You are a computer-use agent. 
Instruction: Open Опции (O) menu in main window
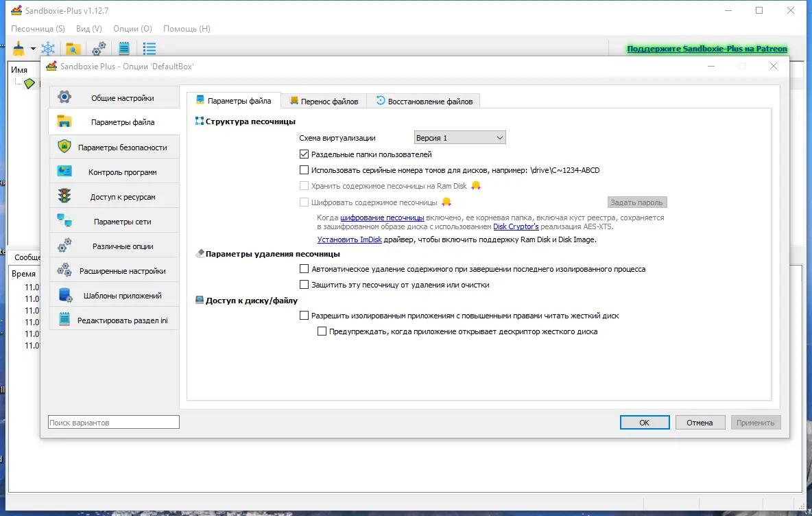[x=132, y=29]
